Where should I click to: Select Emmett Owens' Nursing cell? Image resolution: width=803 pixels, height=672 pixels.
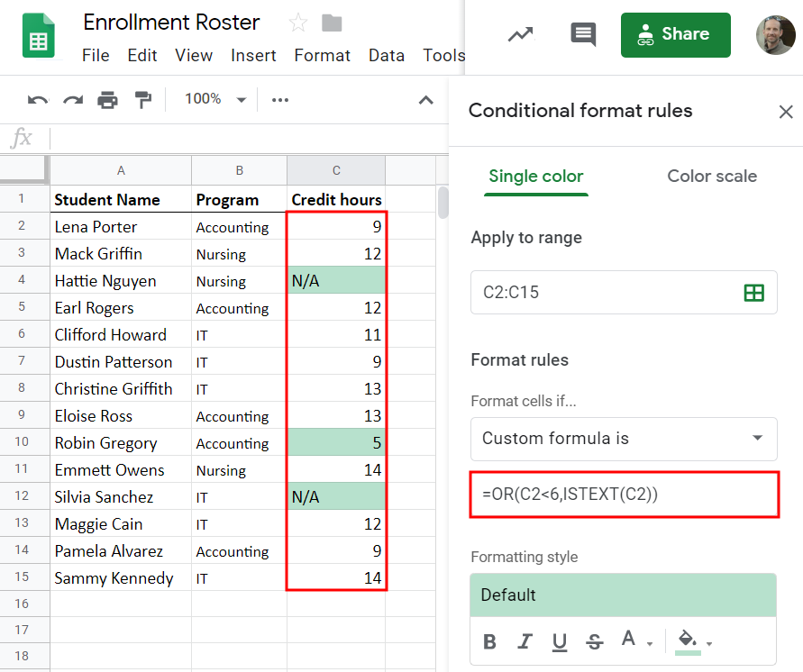(239, 469)
